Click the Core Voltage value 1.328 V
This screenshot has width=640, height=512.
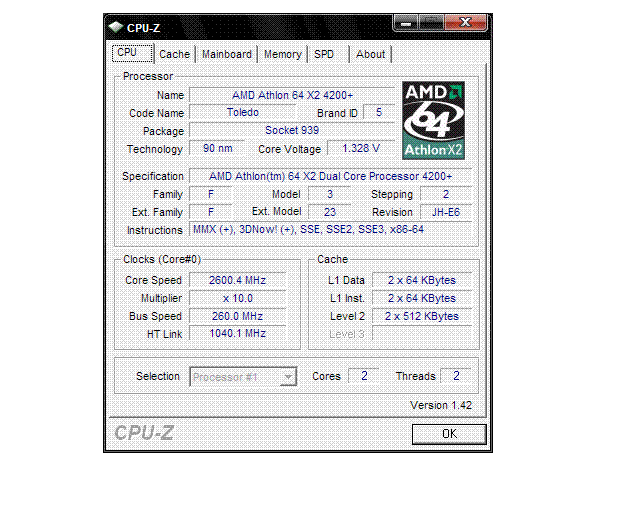tap(361, 148)
